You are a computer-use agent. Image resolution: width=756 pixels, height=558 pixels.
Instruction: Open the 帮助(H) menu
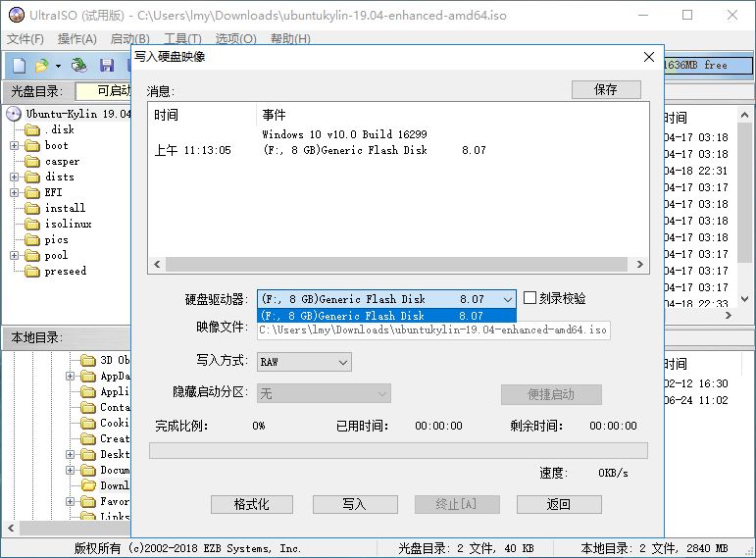click(x=290, y=38)
